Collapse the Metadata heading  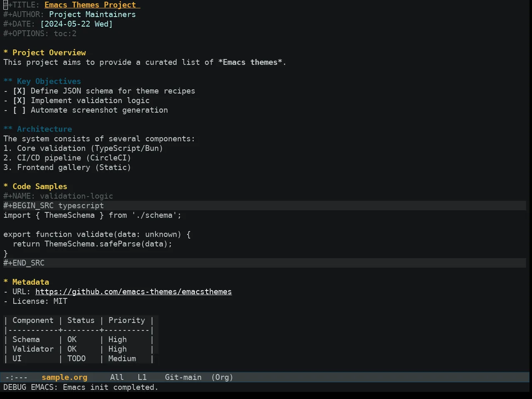coord(26,282)
